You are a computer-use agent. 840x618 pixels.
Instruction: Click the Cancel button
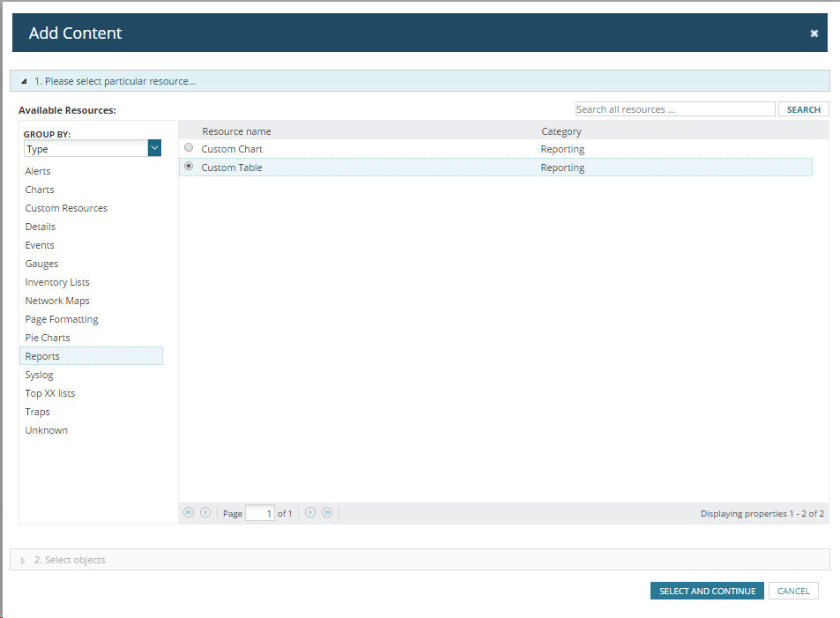click(793, 591)
